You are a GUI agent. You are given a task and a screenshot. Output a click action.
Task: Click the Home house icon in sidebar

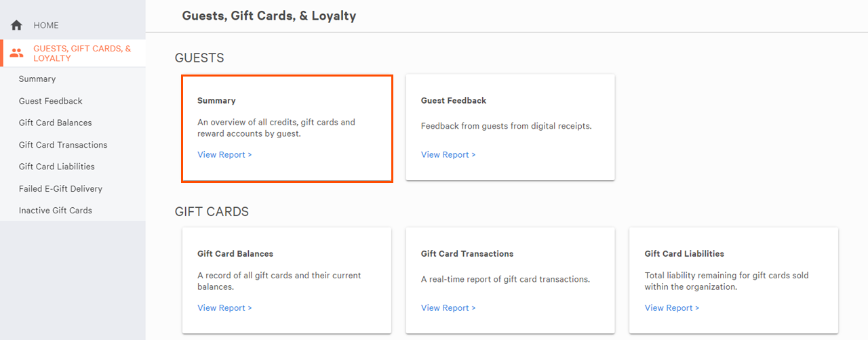[17, 25]
